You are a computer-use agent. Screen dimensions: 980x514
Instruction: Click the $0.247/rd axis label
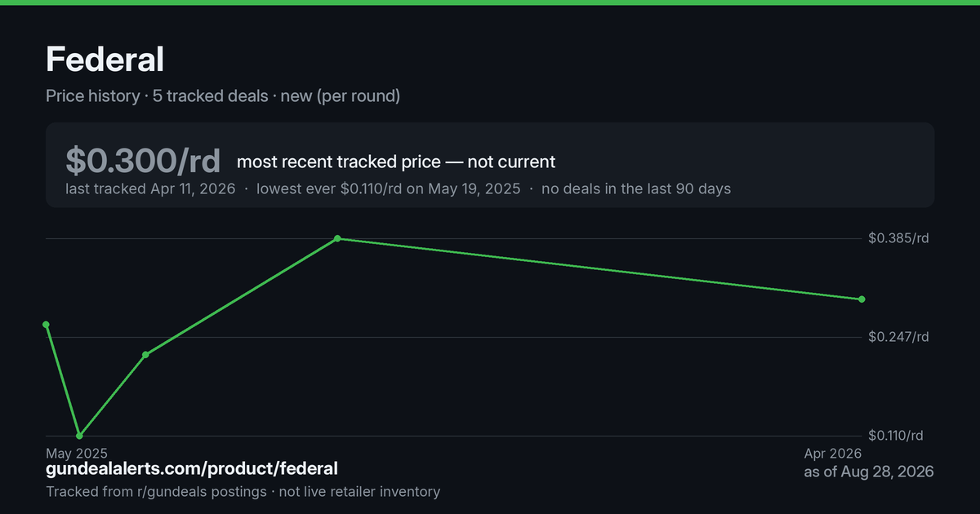coord(898,337)
